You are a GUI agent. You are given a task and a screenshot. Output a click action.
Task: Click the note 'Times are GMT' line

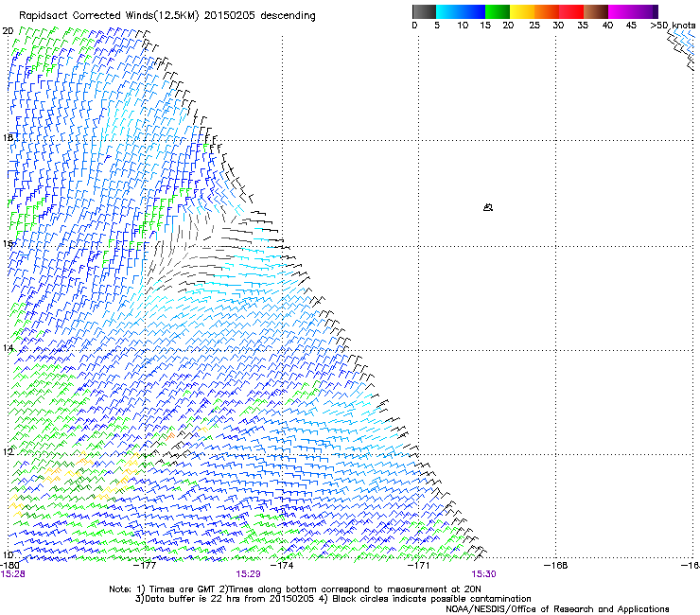(x=295, y=589)
